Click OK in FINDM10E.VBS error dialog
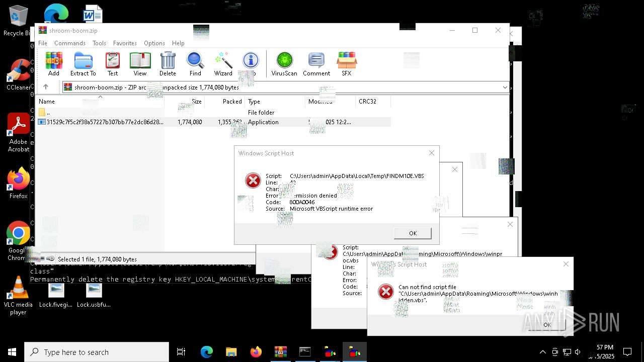 pyautogui.click(x=413, y=233)
